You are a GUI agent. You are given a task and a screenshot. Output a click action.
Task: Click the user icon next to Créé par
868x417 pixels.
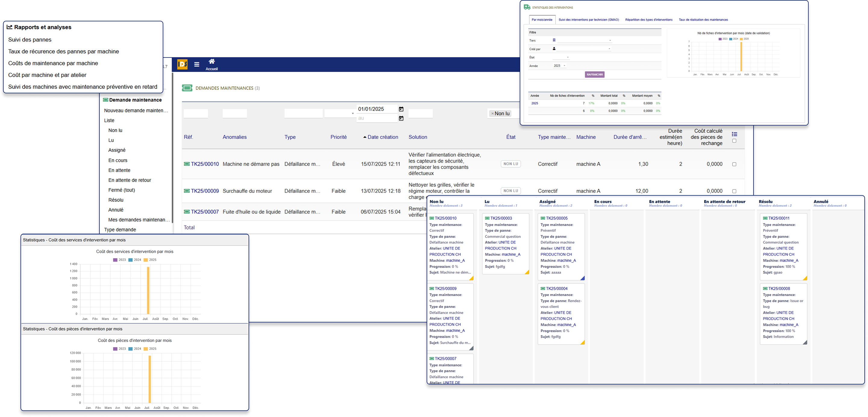coord(554,48)
